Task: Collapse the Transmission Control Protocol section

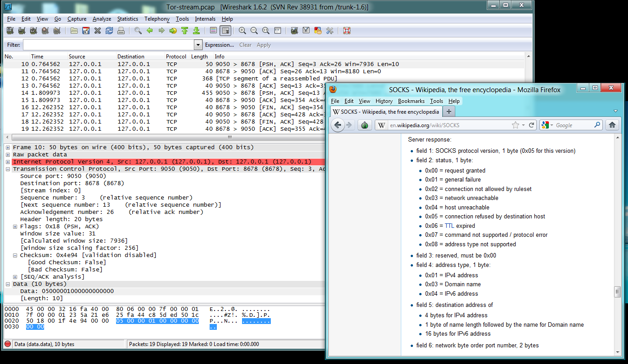Action: tap(8, 169)
